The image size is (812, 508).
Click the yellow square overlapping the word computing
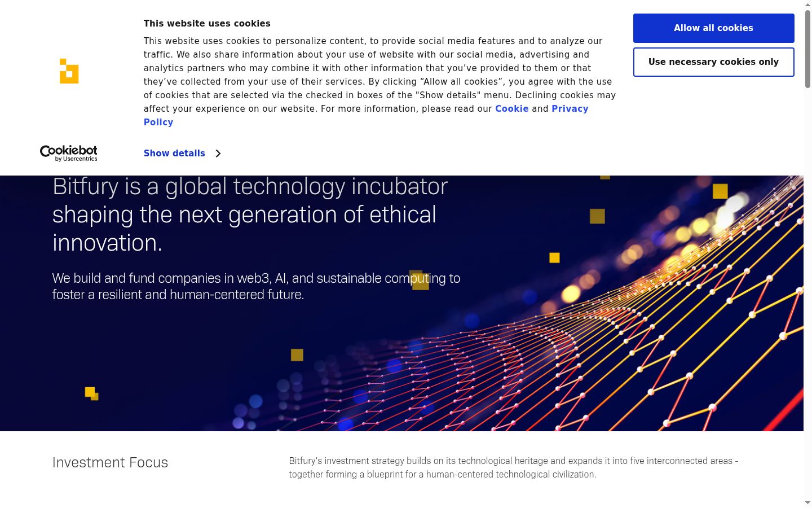(x=420, y=280)
